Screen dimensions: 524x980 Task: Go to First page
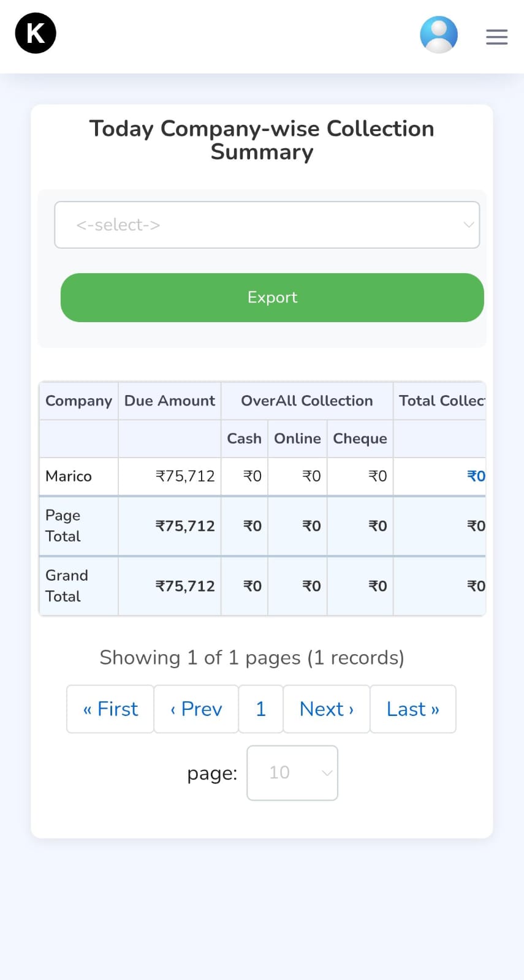coord(110,709)
